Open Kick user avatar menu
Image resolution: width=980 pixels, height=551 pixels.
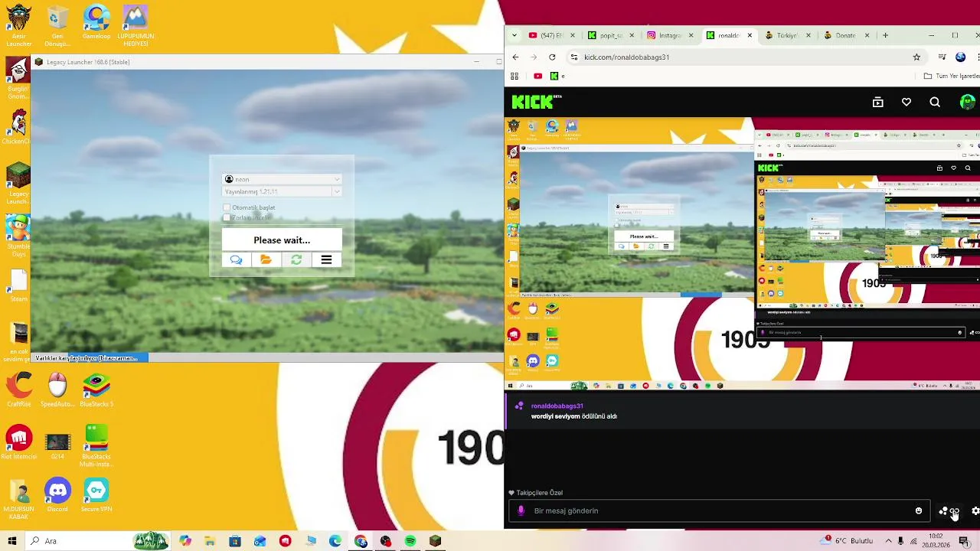pyautogui.click(x=968, y=103)
